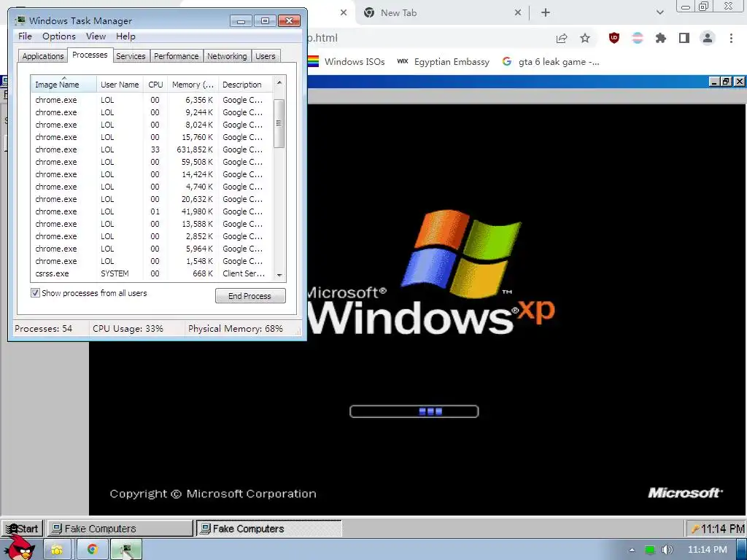Open Task Manager Help menu
This screenshot has width=747, height=560.
pos(125,36)
